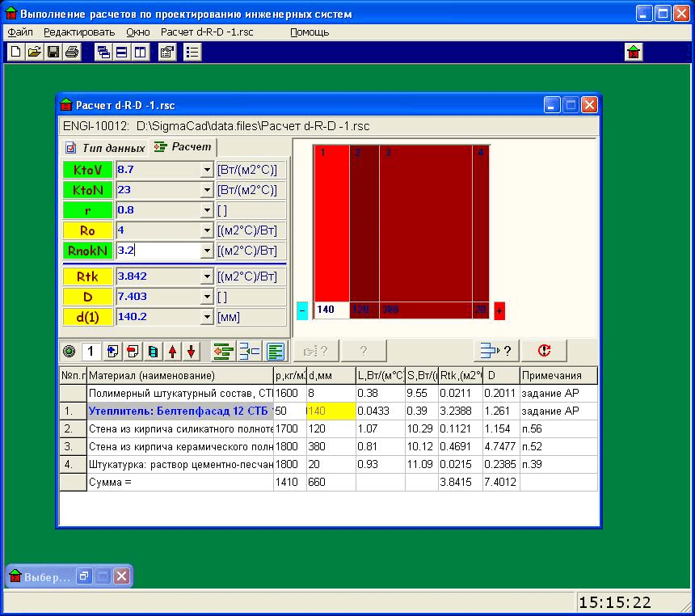The height and width of the screenshot is (616, 695).
Task: Move layer down with red down arrow
Action: tap(191, 352)
